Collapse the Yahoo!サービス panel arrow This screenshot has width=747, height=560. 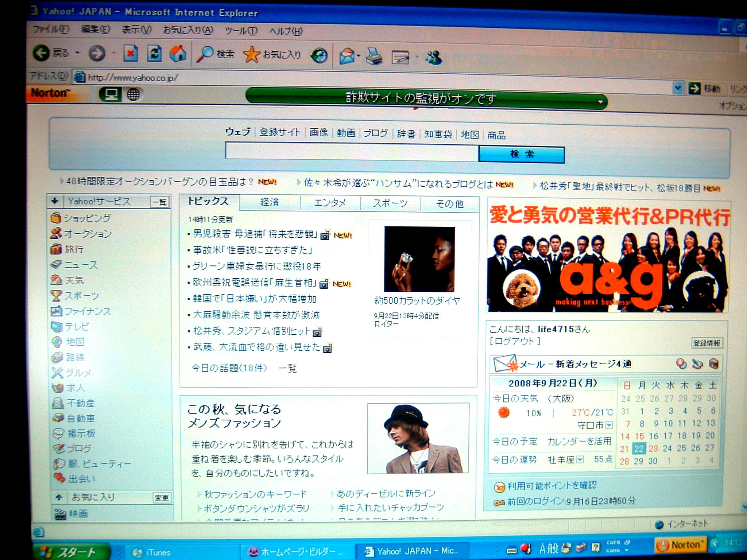coord(55,201)
